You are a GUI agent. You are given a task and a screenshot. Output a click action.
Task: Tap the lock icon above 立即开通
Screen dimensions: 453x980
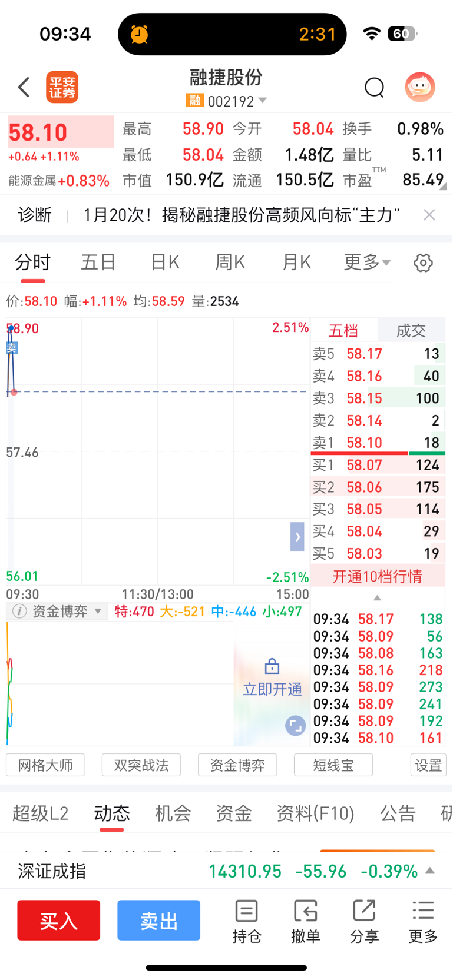coord(272,666)
